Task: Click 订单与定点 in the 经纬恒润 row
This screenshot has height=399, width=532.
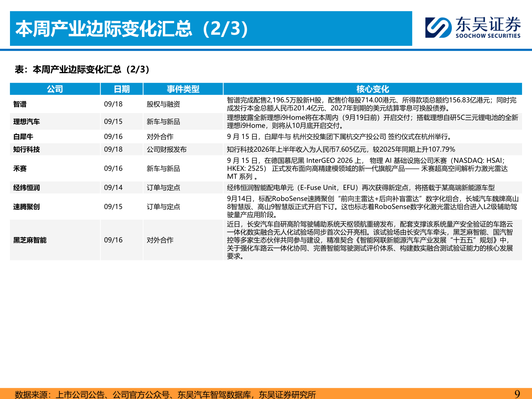Action: coord(163,188)
